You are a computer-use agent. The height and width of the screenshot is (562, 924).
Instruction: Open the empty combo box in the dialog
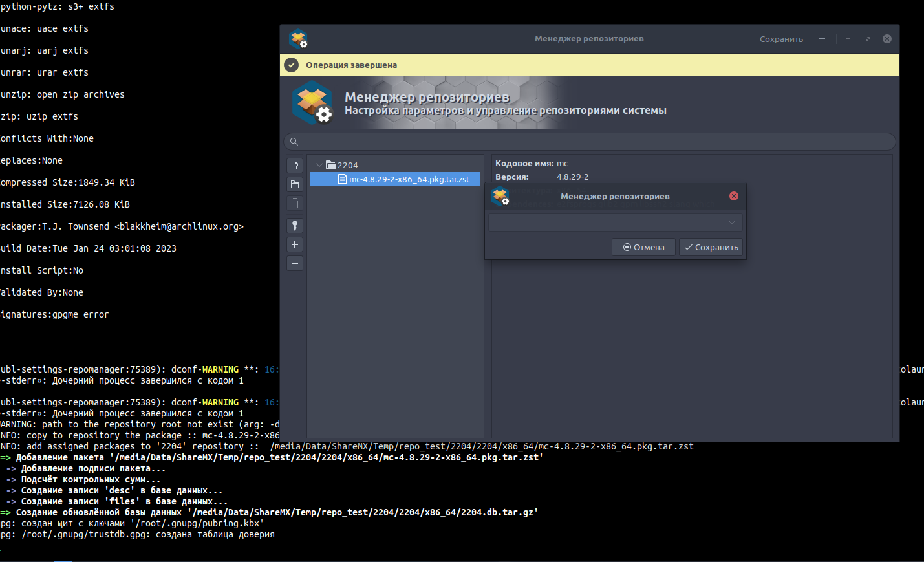pyautogui.click(x=615, y=222)
